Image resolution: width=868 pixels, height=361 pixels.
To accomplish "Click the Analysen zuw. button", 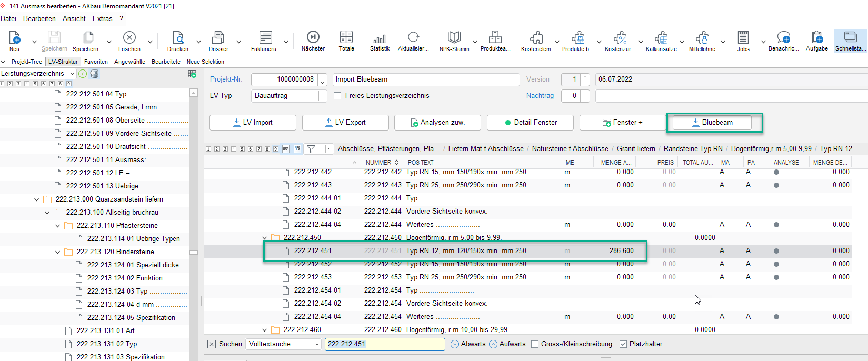I will coord(437,123).
